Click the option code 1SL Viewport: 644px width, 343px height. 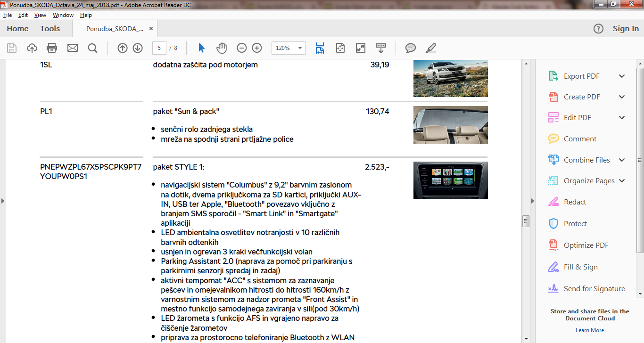coord(46,65)
